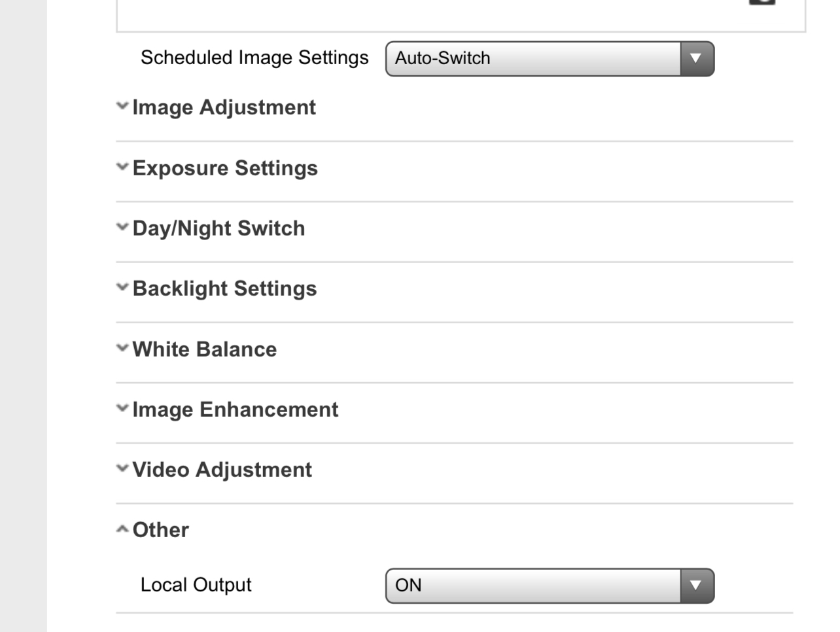
Task: Click the chevron icon beside Day/Night Switch
Action: 122,227
